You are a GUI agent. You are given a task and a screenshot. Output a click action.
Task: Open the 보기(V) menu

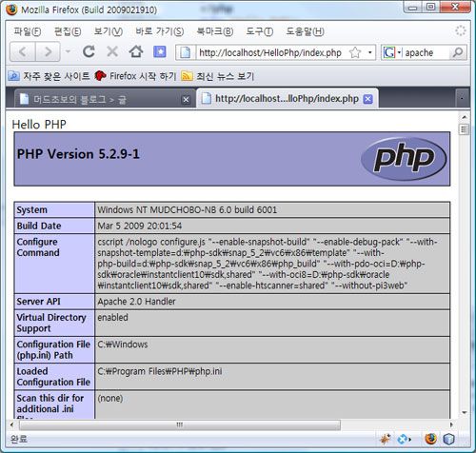coord(109,31)
